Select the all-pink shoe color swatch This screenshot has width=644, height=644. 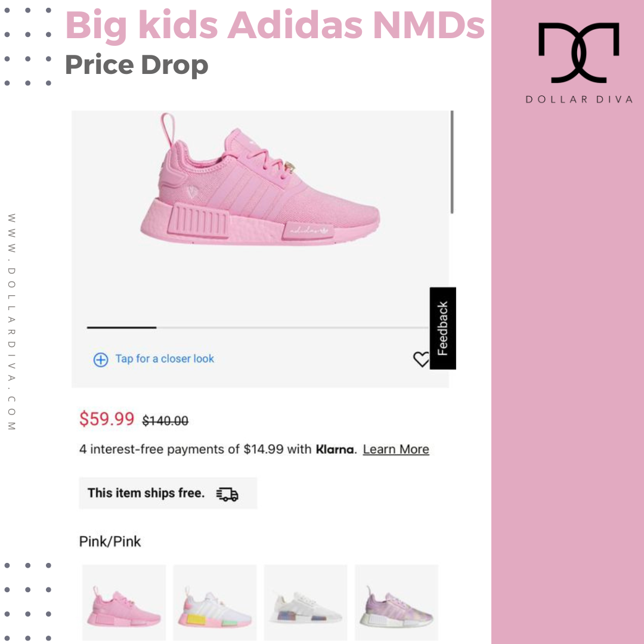tap(124, 602)
